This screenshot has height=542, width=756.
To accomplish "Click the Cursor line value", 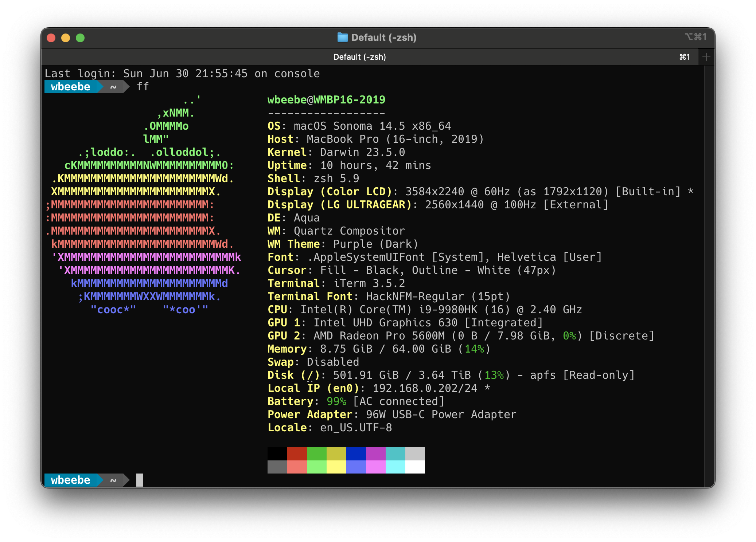I will click(438, 270).
